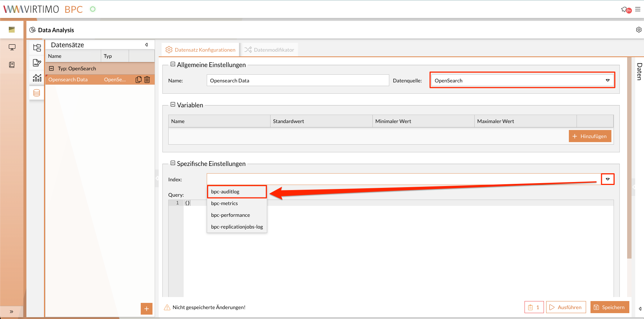
Task: Collapse the Datensätze panel arrow
Action: tap(147, 45)
